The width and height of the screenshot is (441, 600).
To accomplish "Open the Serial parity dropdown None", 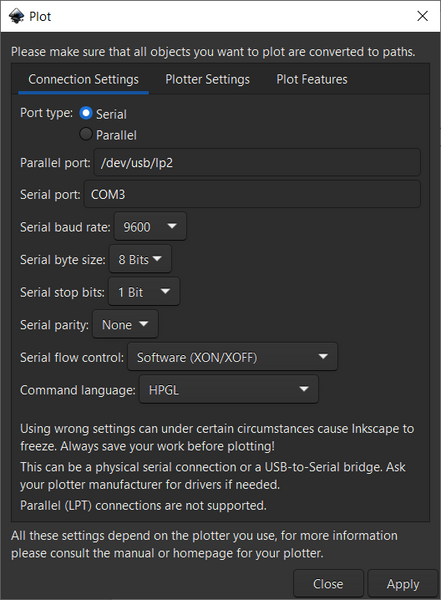I will point(125,324).
